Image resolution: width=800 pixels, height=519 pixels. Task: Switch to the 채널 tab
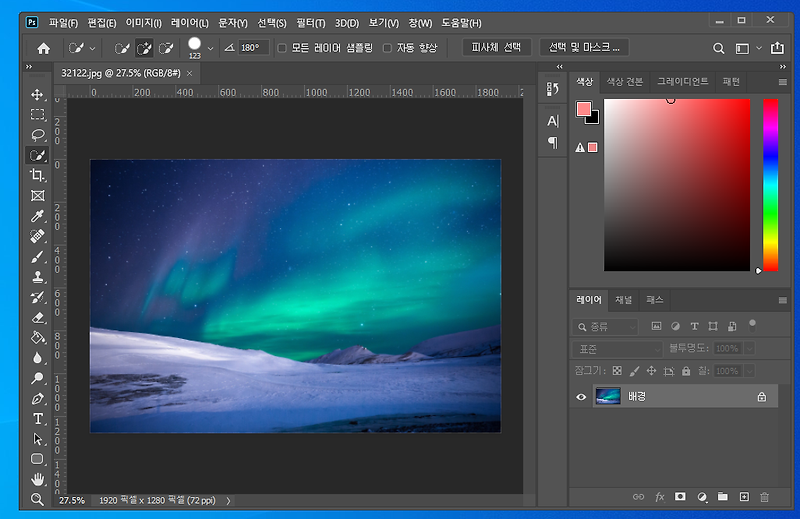point(623,300)
